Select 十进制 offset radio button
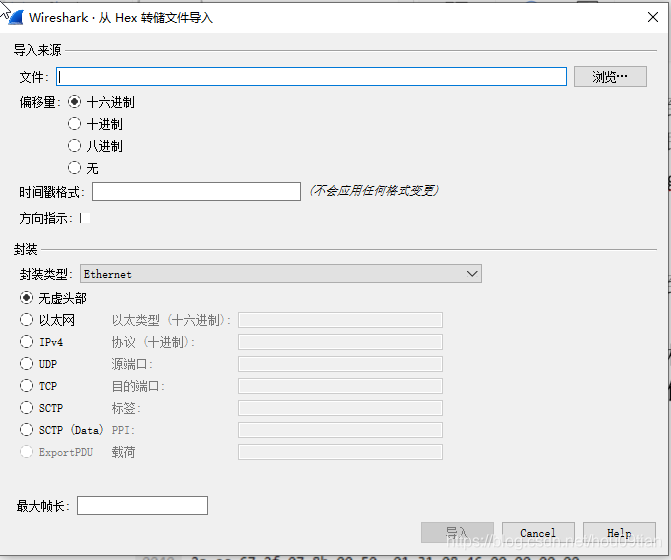The image size is (671, 560). point(74,124)
